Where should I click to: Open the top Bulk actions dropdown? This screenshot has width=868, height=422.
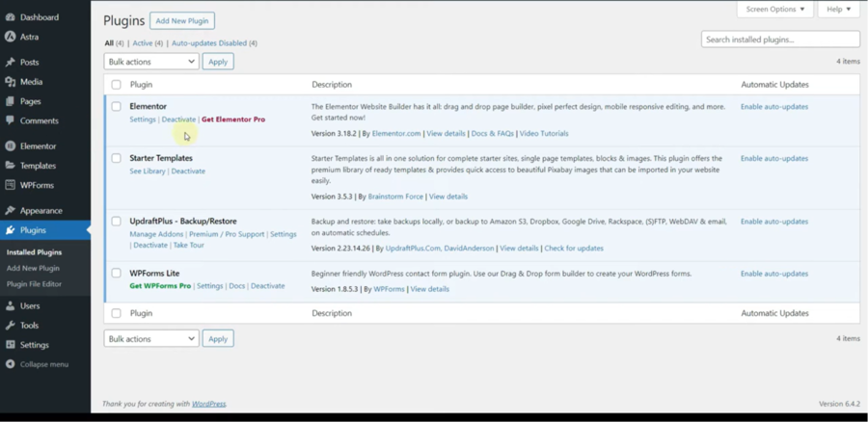(151, 62)
